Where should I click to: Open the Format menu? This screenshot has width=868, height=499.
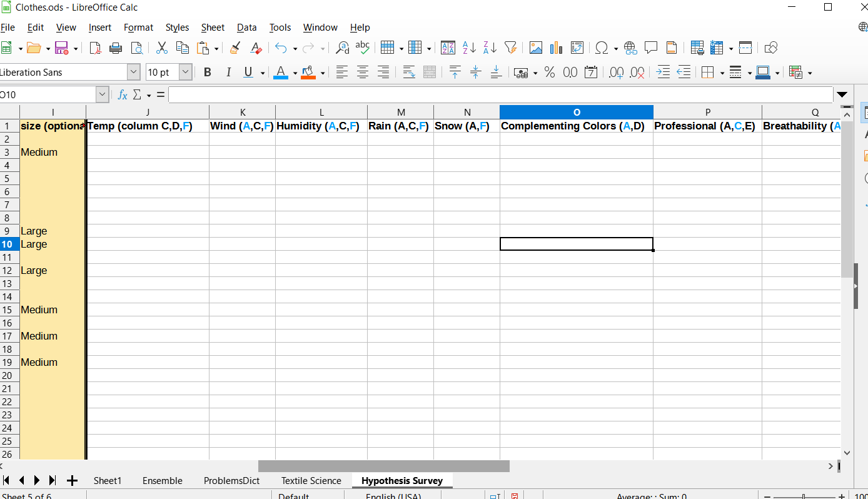point(138,28)
